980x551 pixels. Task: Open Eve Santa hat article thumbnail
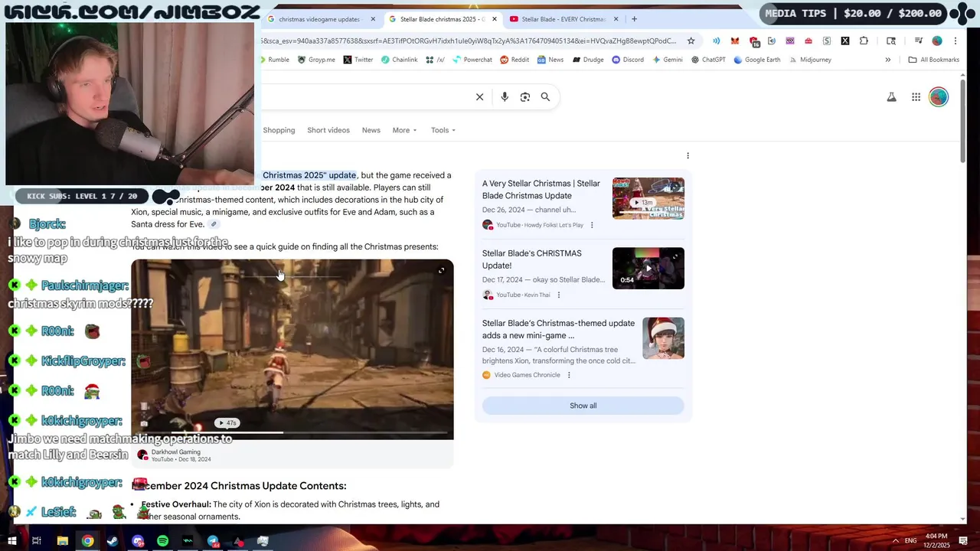pos(663,338)
